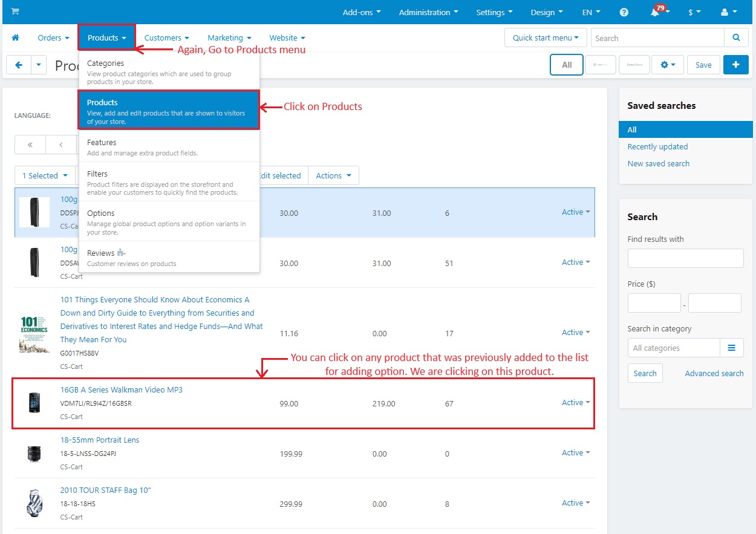This screenshot has height=534, width=756.
Task: Open Advanced search link
Action: (x=714, y=373)
